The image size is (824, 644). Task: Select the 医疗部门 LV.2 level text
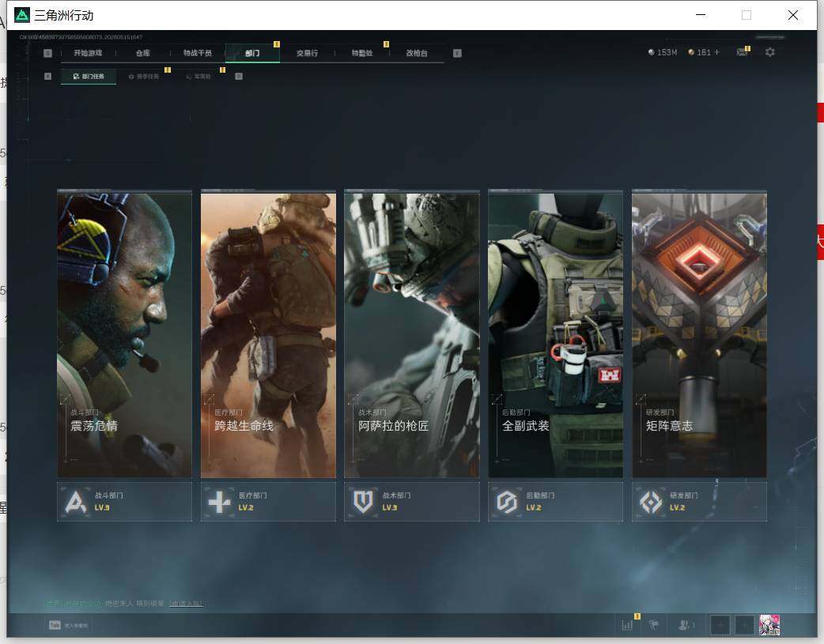246,507
